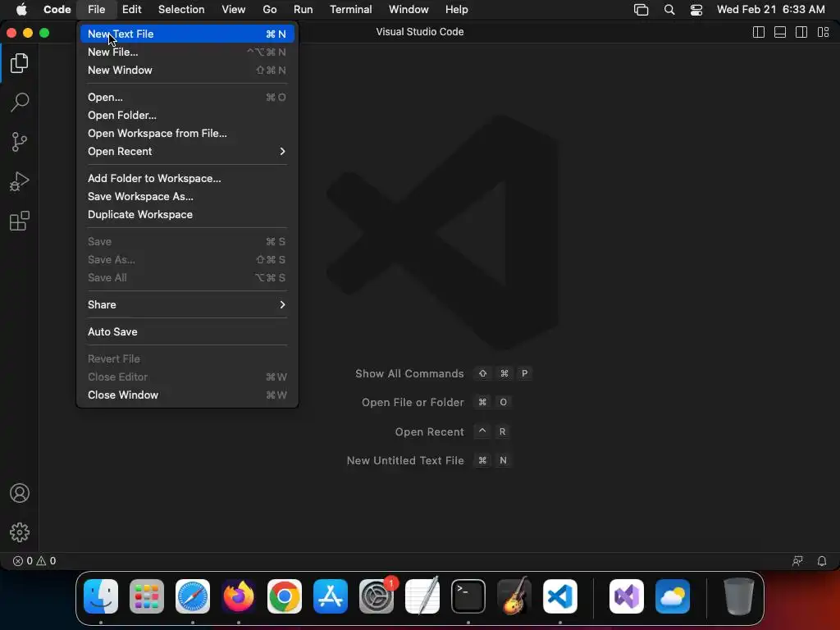Click Visual Studio Code in the dock

coord(560,596)
